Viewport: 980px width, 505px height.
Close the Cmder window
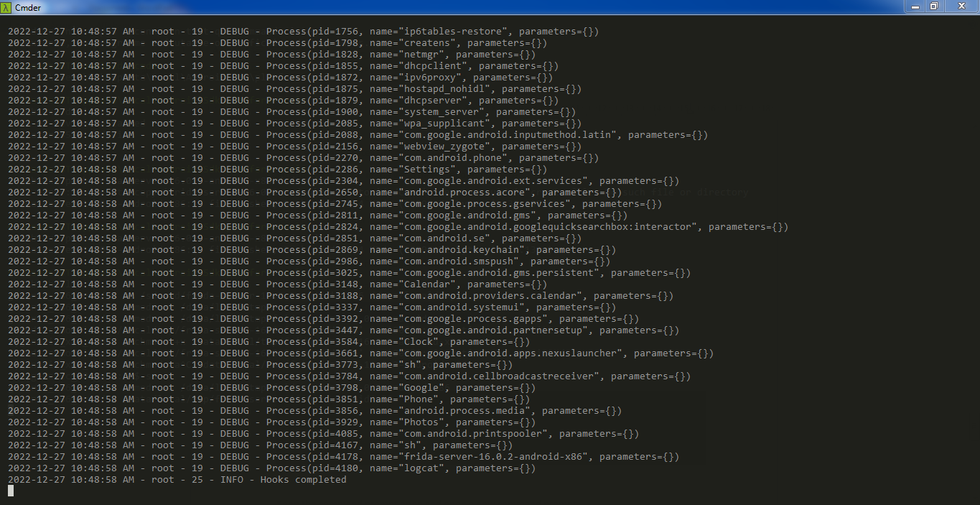[x=961, y=6]
